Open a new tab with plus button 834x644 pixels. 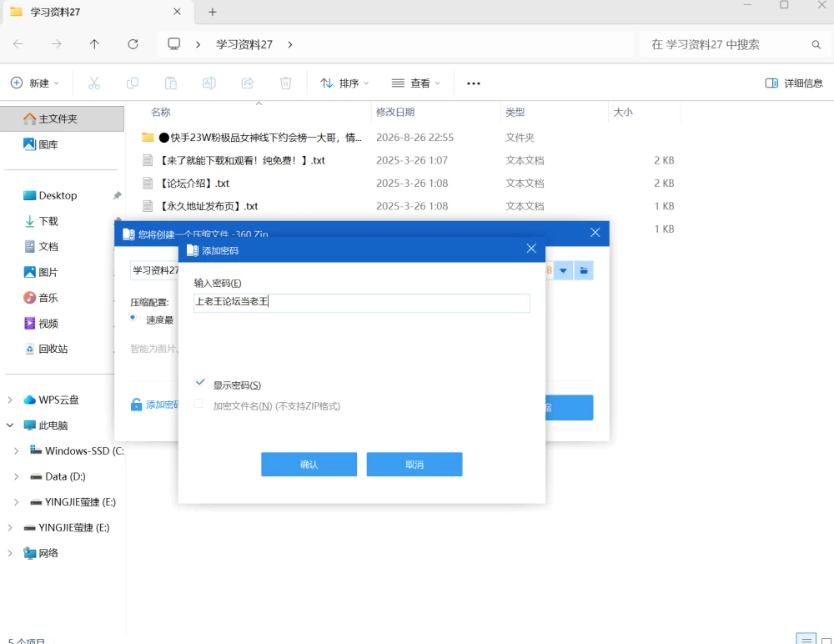[212, 12]
